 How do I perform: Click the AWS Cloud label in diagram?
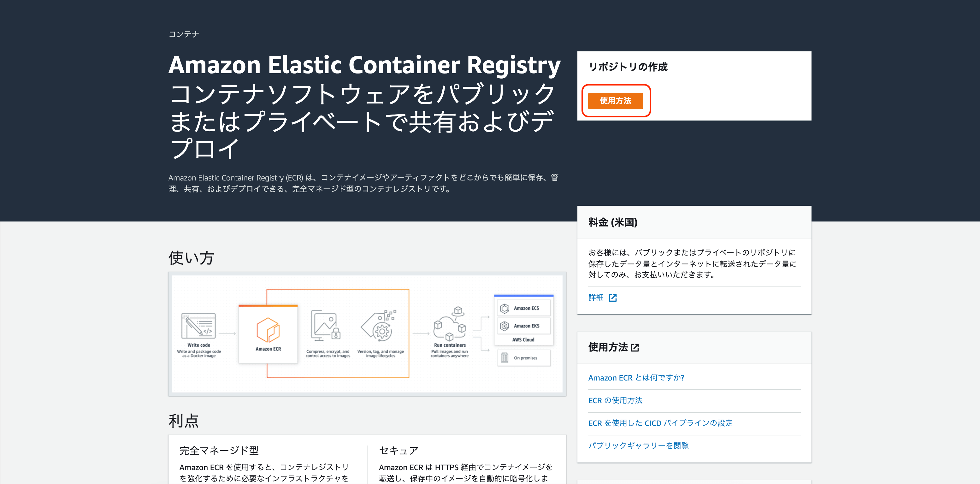[523, 340]
